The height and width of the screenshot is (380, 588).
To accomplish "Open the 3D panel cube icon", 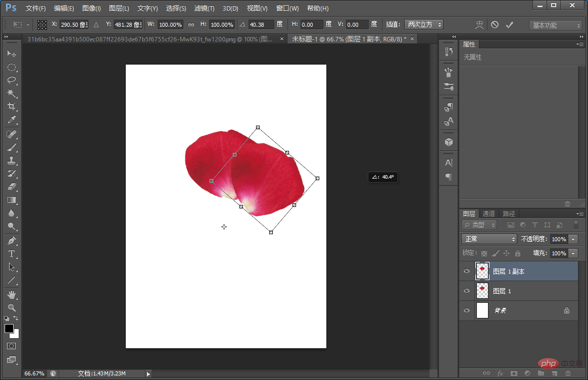I will click(x=449, y=142).
